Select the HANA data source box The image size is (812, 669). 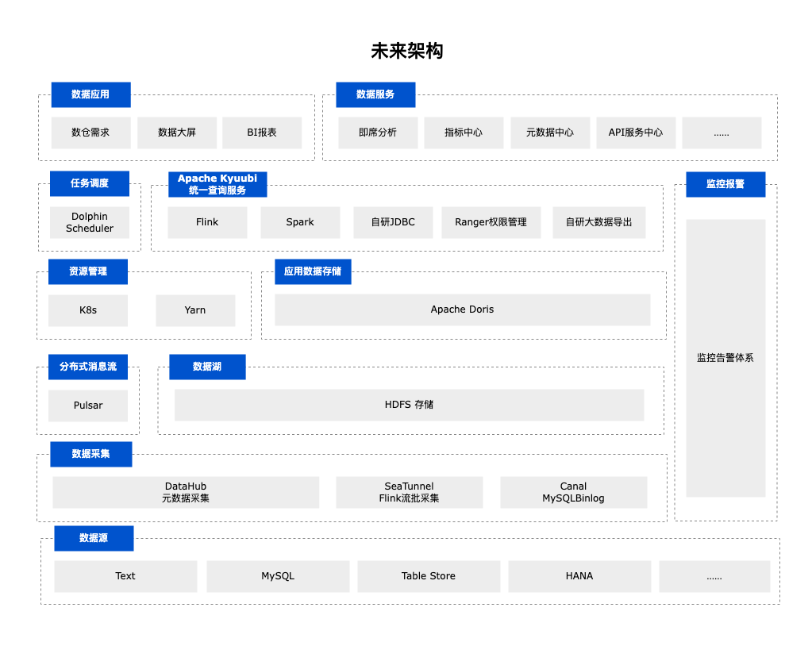pyautogui.click(x=579, y=576)
